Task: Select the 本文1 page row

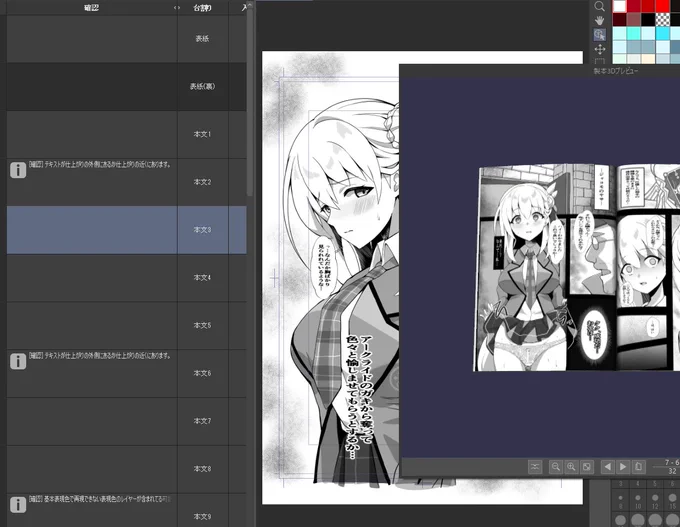Action: pos(127,134)
